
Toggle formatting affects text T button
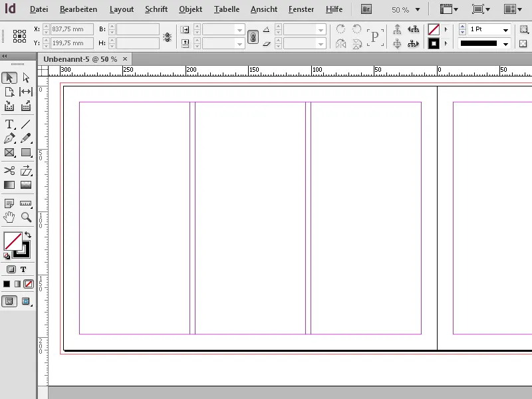pyautogui.click(x=23, y=269)
